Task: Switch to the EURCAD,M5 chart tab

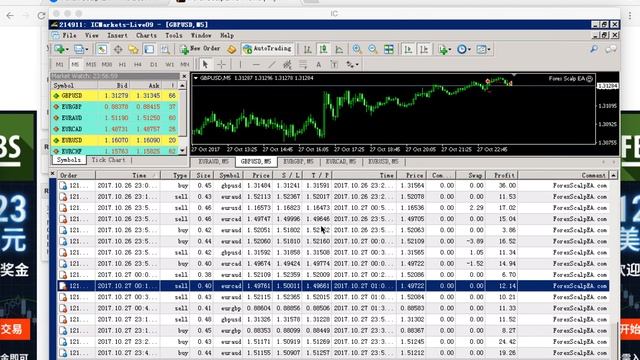Action: click(341, 162)
